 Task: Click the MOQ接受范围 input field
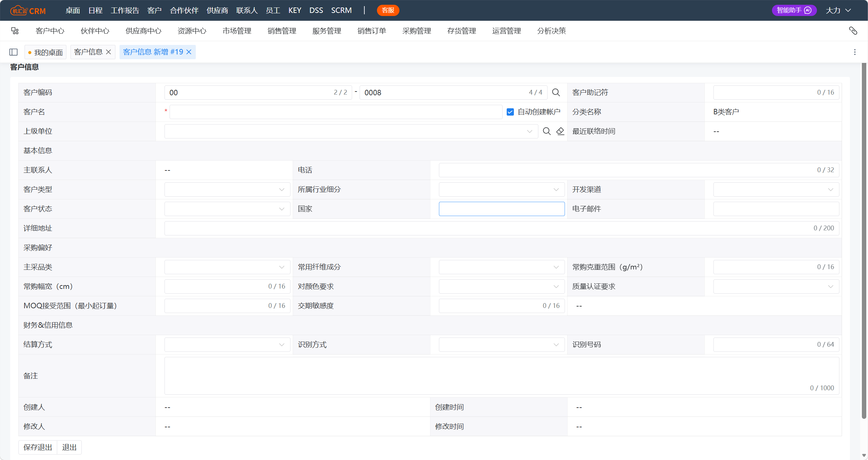[x=227, y=306]
